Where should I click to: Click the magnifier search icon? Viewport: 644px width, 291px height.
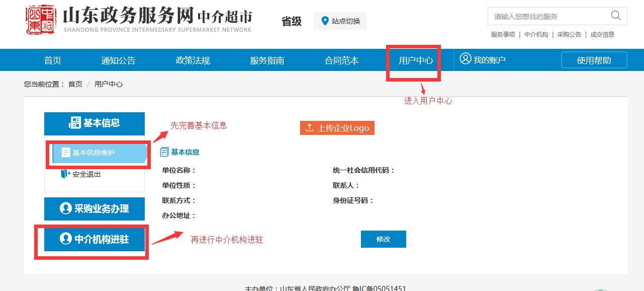[616, 16]
